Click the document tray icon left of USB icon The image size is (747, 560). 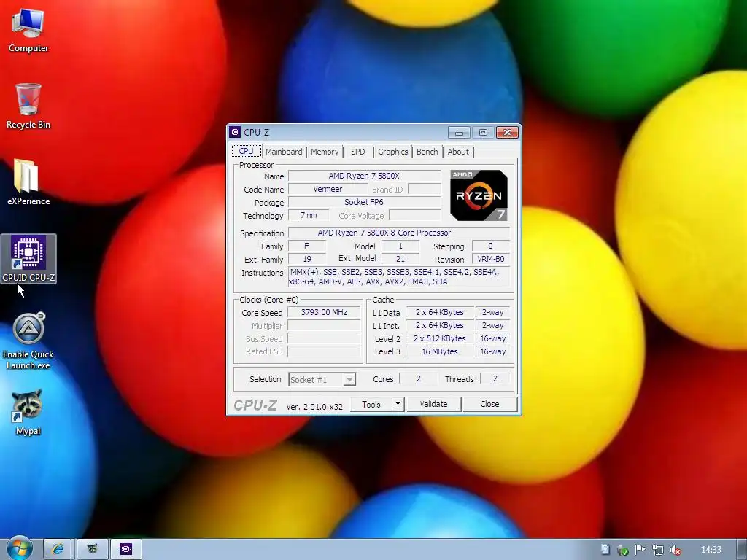click(x=605, y=550)
